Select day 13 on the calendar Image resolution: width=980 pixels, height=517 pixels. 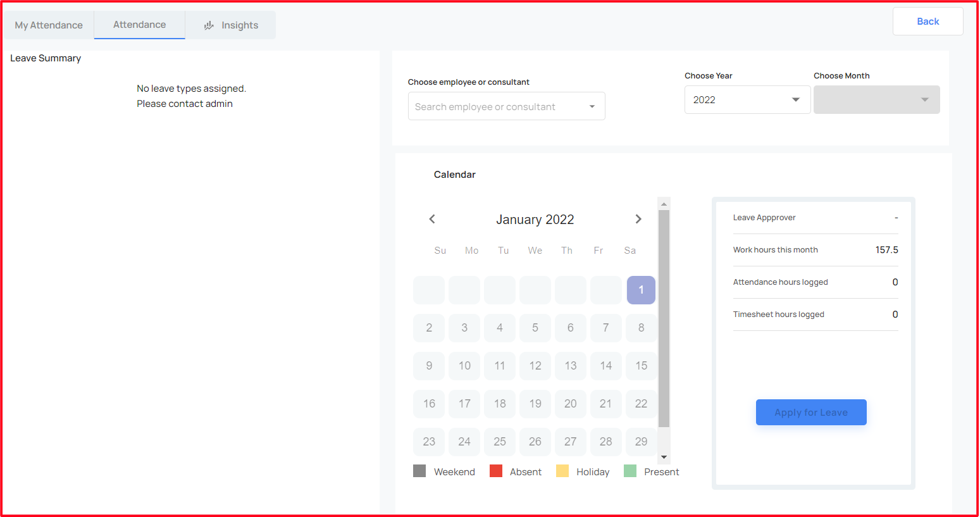[571, 366]
